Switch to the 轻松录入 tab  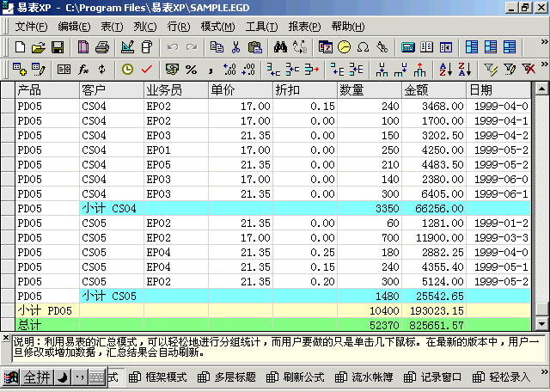tap(502, 377)
